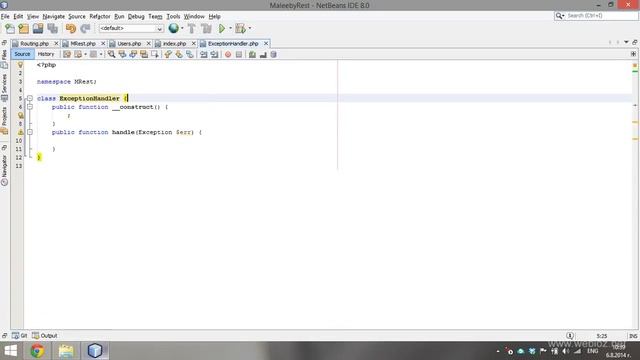Viewport: 640px width, 360px height.
Task: Click the Open Project icon
Action: pyautogui.click(x=38, y=28)
